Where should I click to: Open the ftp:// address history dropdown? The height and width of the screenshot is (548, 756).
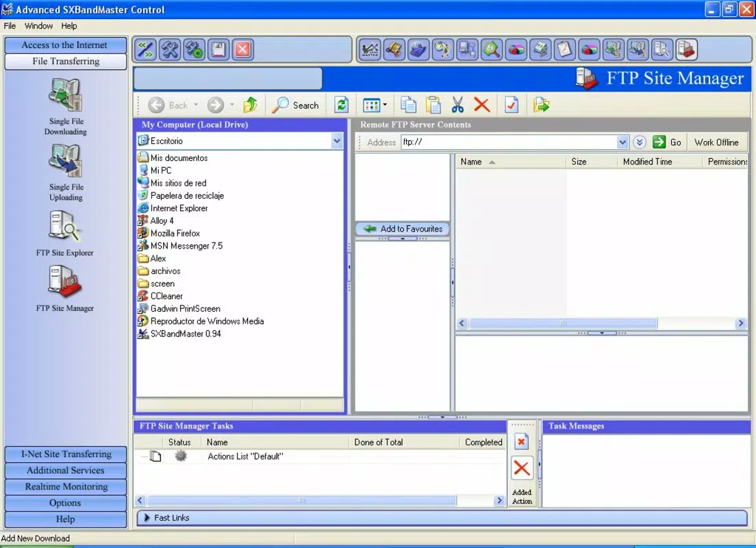(x=622, y=142)
